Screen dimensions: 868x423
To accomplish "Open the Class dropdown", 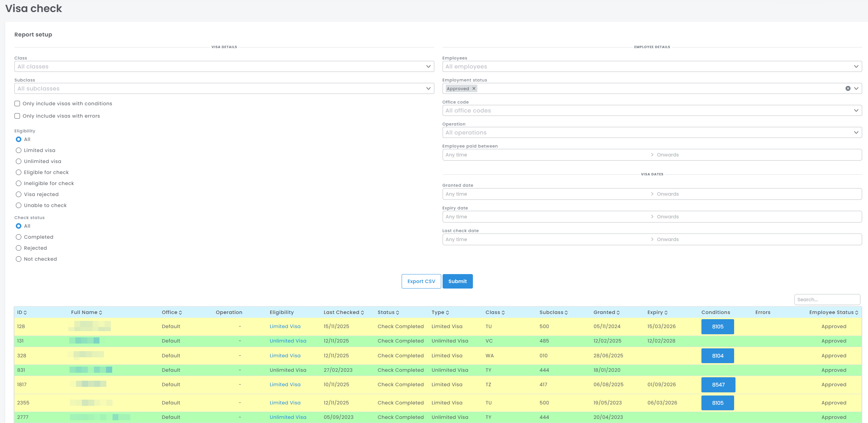I will pyautogui.click(x=224, y=67).
